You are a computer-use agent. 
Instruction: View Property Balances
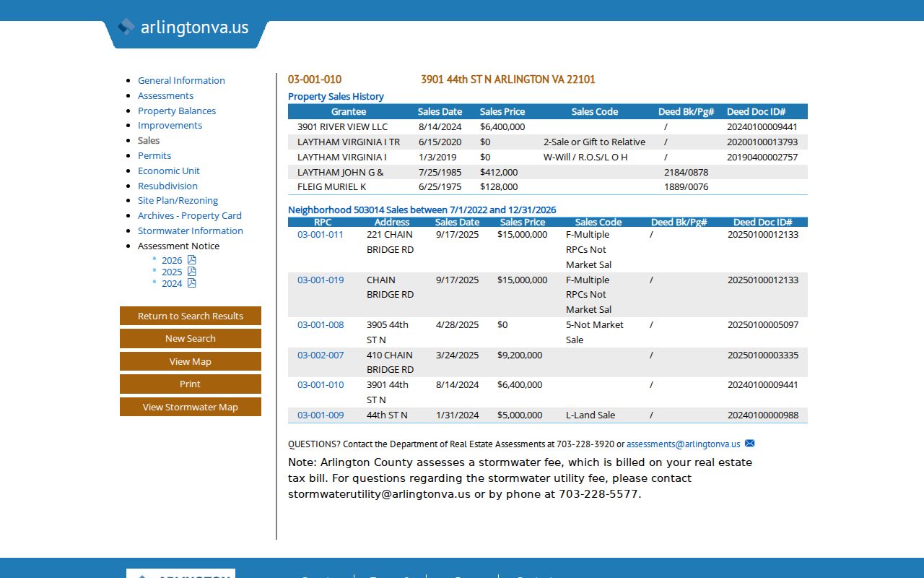[x=177, y=111]
